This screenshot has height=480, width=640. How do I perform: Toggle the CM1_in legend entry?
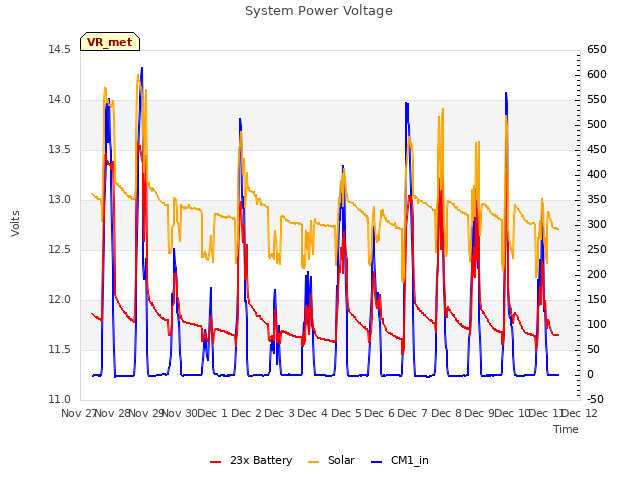click(400, 460)
